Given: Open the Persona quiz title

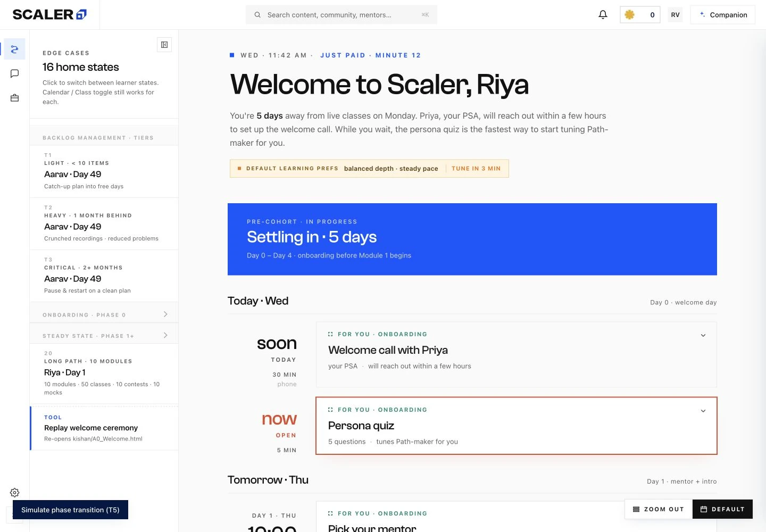Looking at the screenshot, I should pyautogui.click(x=361, y=426).
